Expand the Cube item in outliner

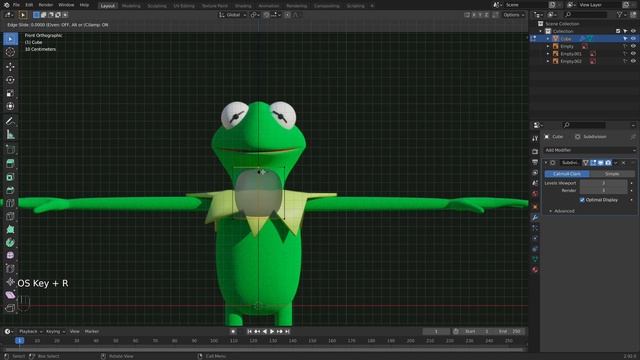548,39
